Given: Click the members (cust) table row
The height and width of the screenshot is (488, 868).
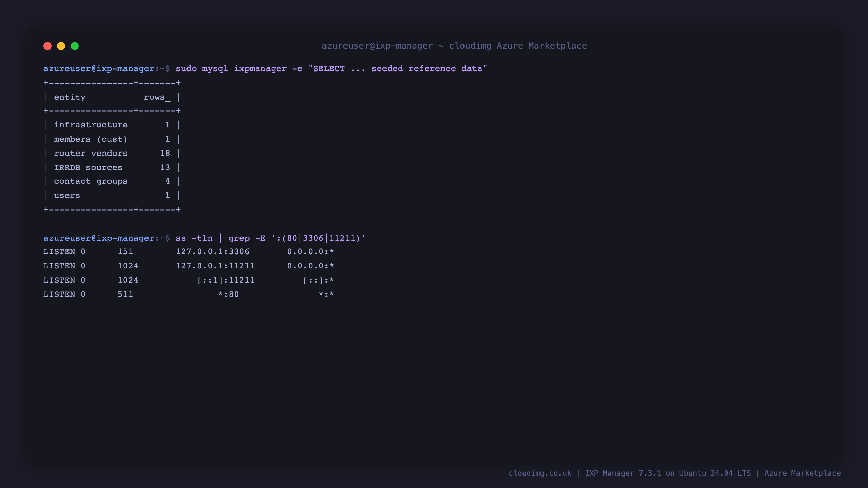Looking at the screenshot, I should pyautogui.click(x=112, y=139).
